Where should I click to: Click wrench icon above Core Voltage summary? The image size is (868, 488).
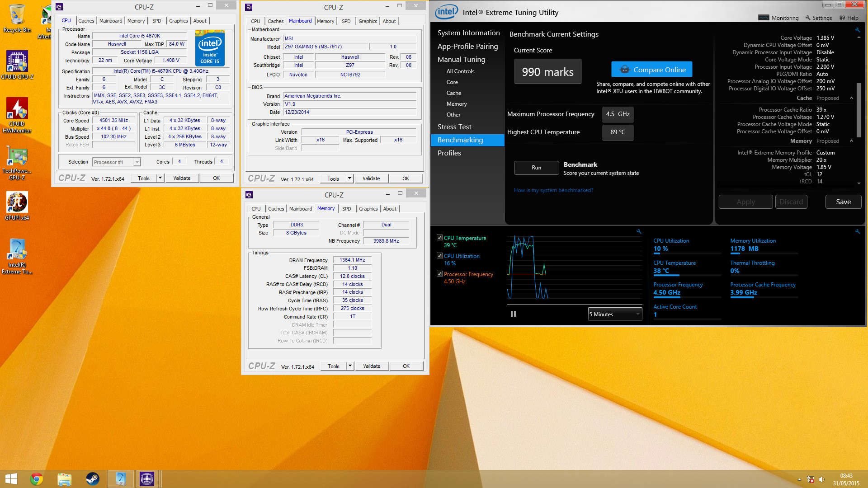[x=858, y=30]
